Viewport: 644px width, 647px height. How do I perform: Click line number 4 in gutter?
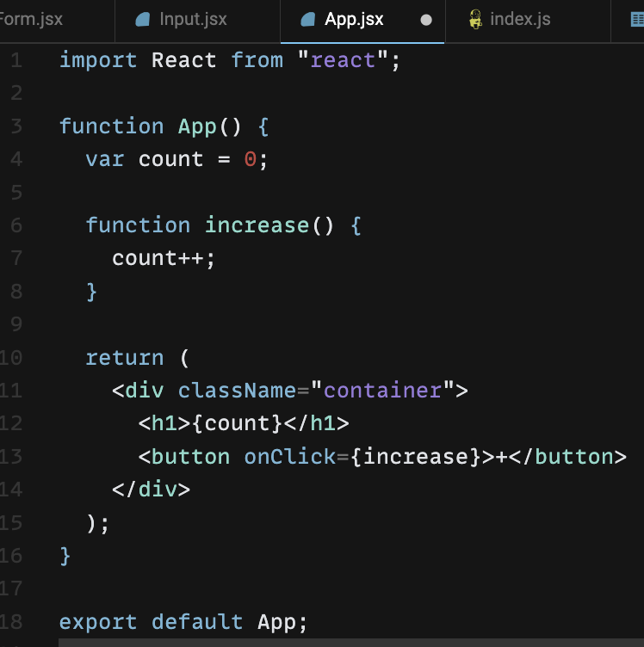tap(16, 159)
